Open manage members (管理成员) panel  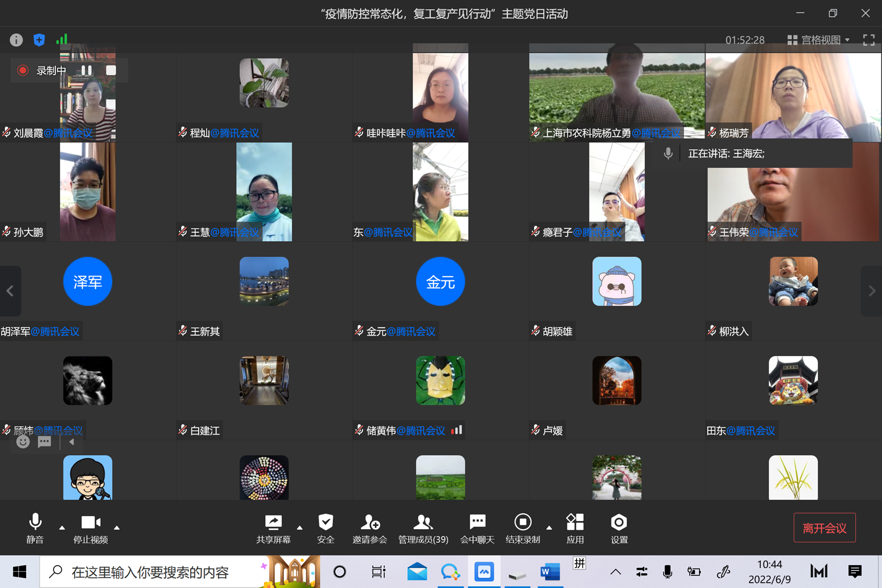pyautogui.click(x=423, y=528)
